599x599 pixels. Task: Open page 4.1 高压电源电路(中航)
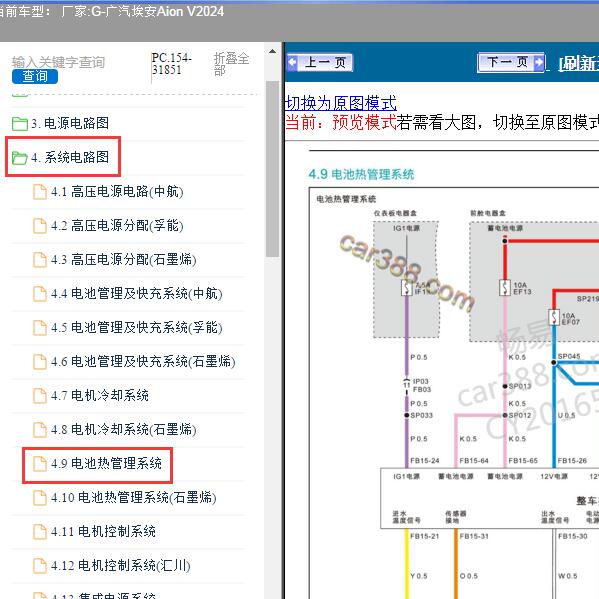117,191
